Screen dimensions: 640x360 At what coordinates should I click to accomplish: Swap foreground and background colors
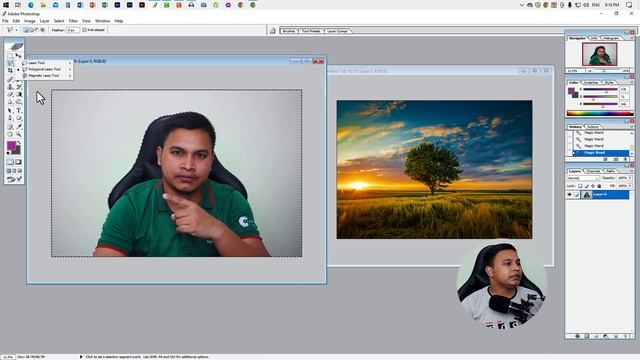[x=19, y=143]
